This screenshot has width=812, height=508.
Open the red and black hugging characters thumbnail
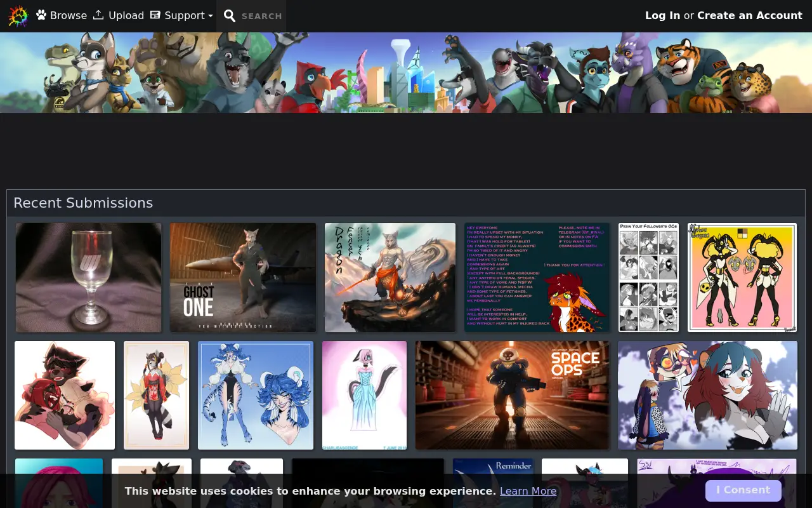65,395
